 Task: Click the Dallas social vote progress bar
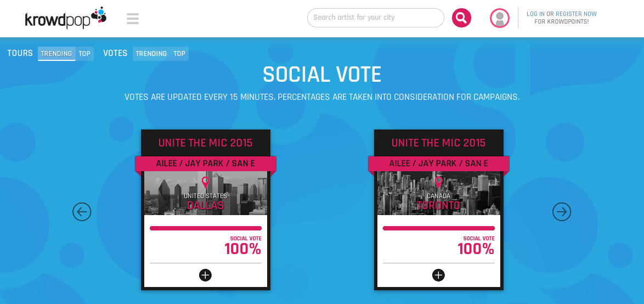coord(205,228)
